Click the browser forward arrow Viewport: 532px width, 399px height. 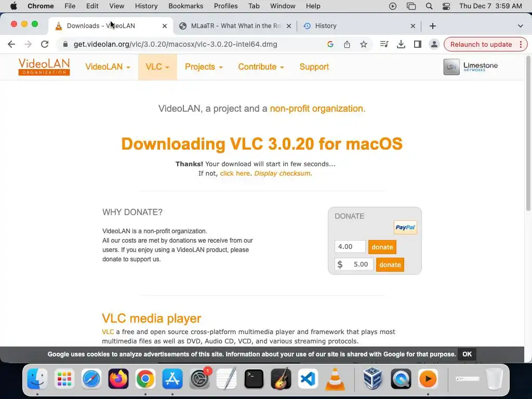coord(28,44)
